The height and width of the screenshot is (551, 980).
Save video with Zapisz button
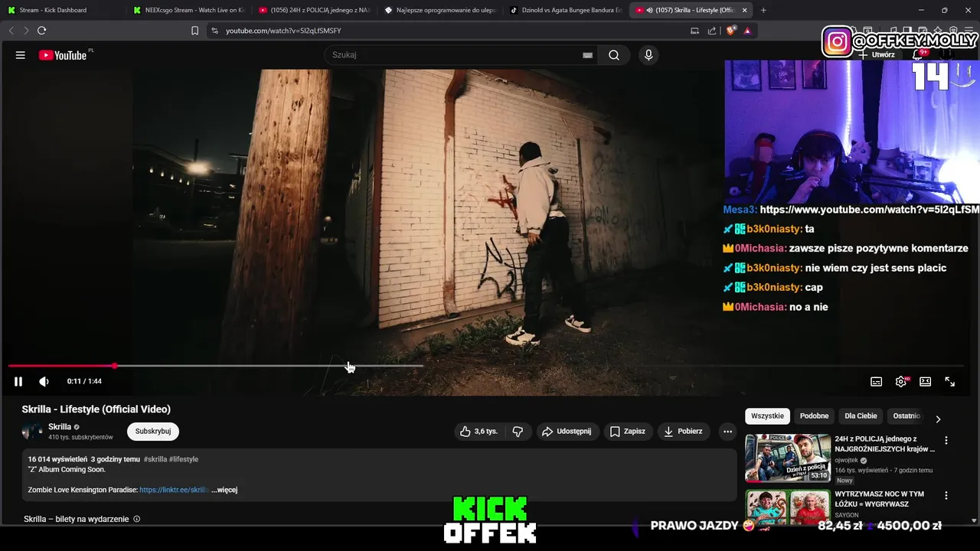(x=628, y=432)
